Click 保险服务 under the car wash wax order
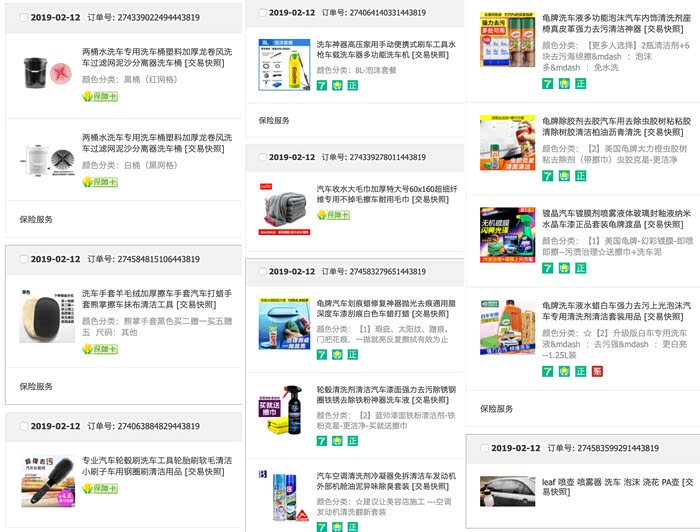Viewport: 700px width, 532px height. click(496, 409)
